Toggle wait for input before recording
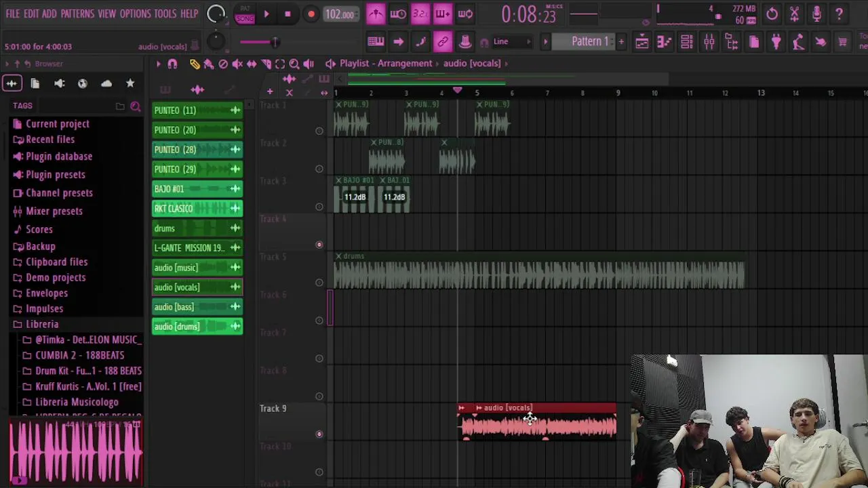The width and height of the screenshot is (868, 488). click(398, 14)
